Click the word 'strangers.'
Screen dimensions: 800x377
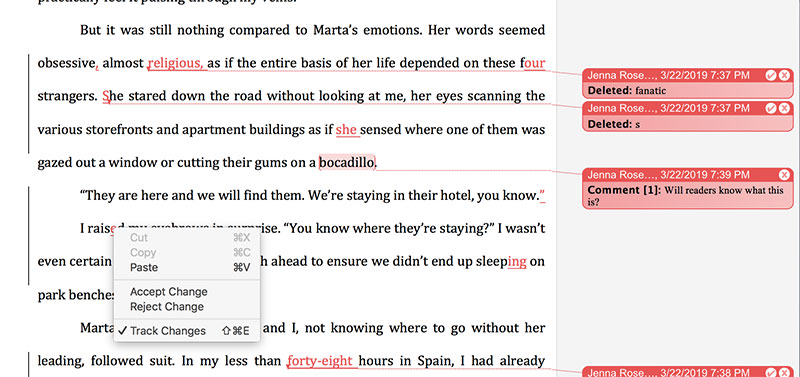pos(67,96)
